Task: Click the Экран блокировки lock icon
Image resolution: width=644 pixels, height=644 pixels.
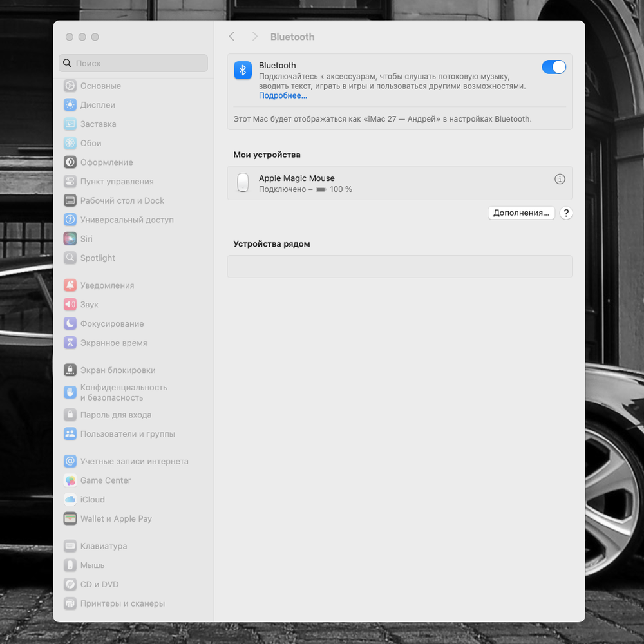Action: click(70, 370)
